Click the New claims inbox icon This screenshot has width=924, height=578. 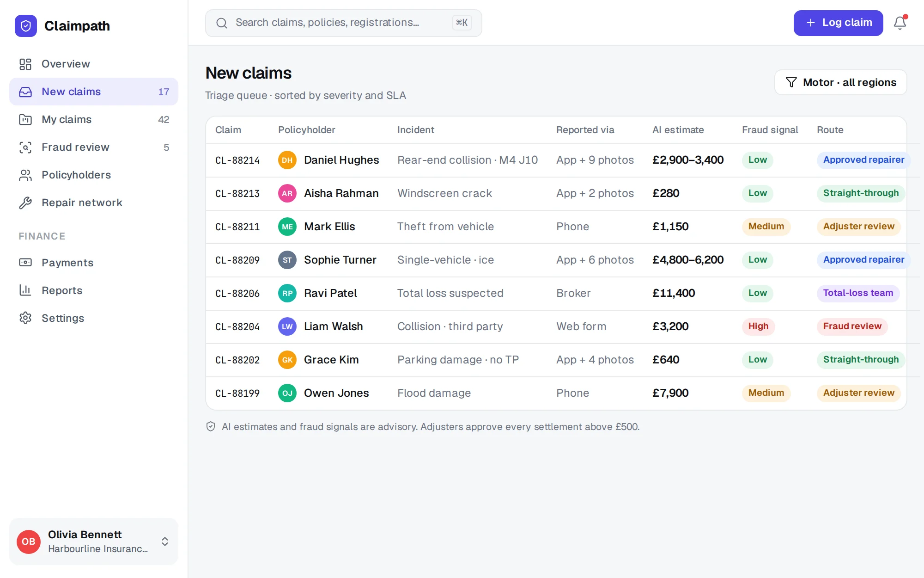pos(25,92)
